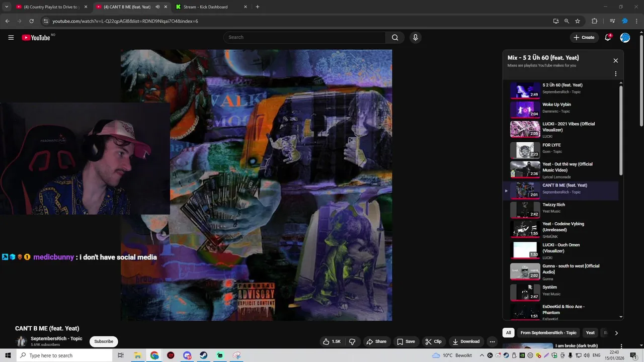Select FOR LYFE in playlist
This screenshot has width=644, height=362.
click(560, 150)
